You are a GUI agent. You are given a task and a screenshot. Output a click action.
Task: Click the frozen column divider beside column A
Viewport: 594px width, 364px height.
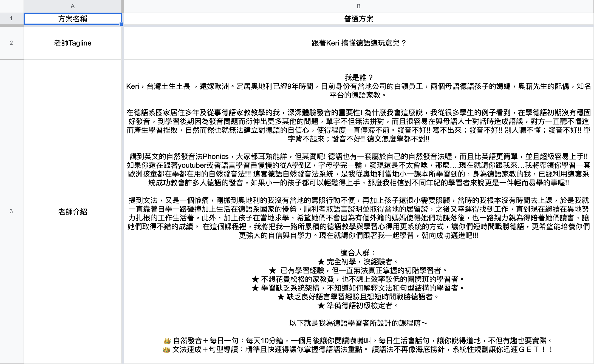(123, 164)
